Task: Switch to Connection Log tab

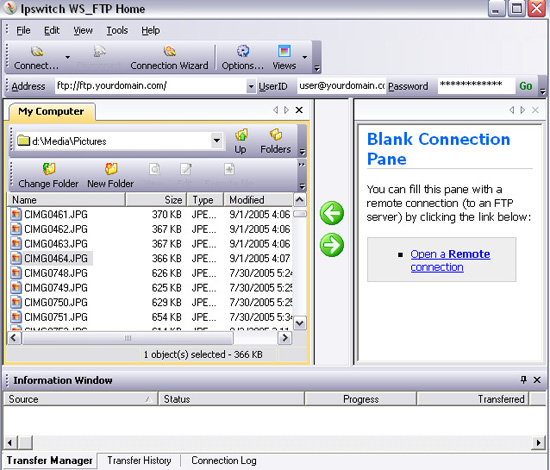Action: pos(224,460)
